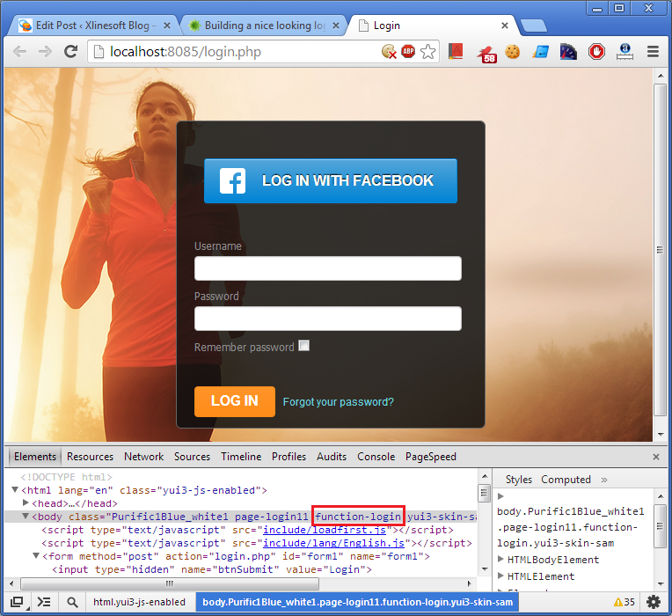Open the Audits panel tab
672x616 pixels.
pos(332,457)
